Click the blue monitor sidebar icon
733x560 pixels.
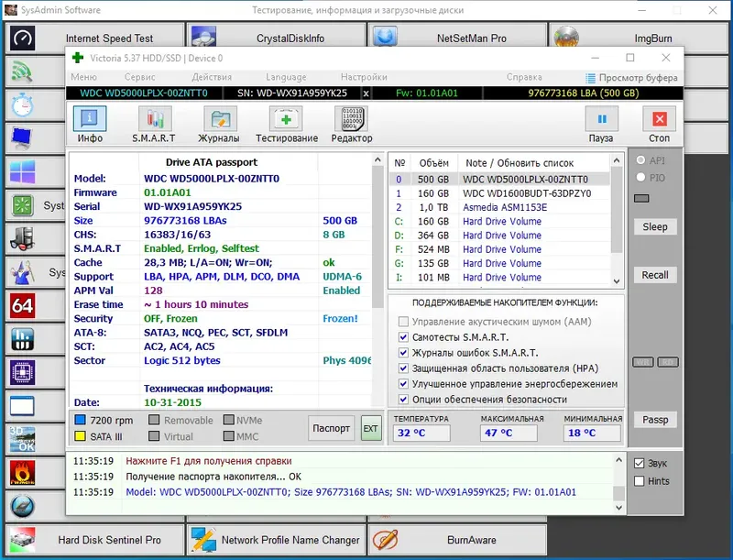(x=22, y=138)
